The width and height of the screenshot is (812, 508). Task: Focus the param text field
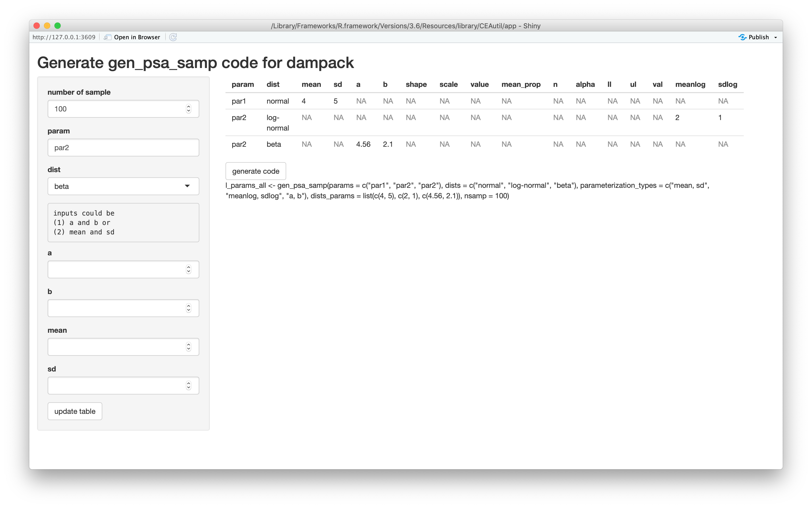123,148
